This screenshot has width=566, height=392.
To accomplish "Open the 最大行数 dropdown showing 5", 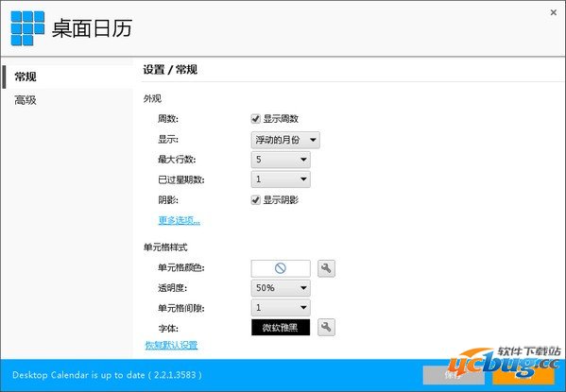I will pos(281,160).
